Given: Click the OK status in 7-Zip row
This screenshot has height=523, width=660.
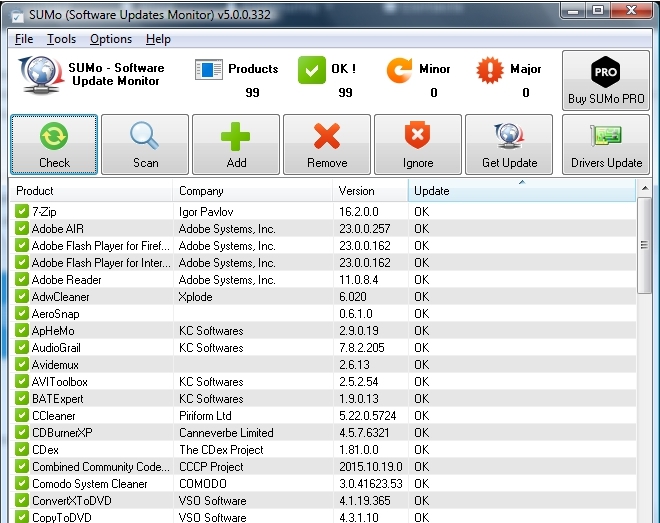Looking at the screenshot, I should tap(421, 212).
